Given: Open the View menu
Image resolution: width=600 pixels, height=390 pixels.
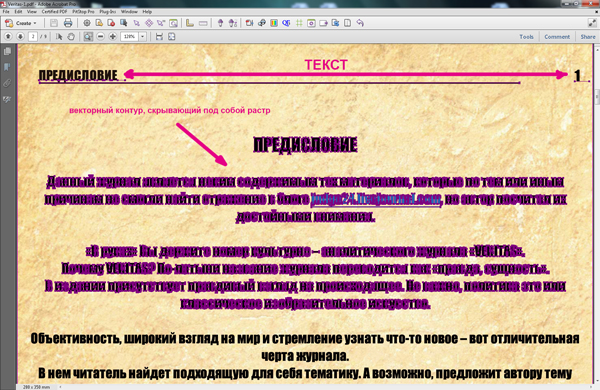Looking at the screenshot, I should pyautogui.click(x=32, y=12).
